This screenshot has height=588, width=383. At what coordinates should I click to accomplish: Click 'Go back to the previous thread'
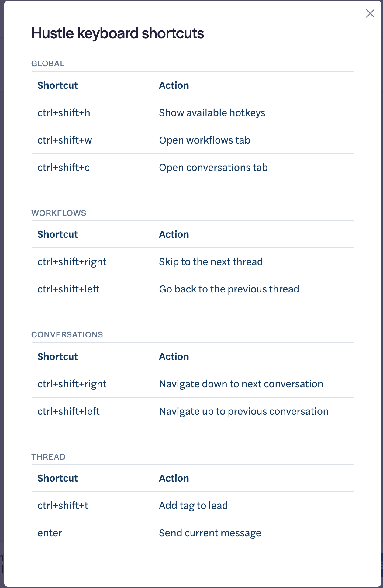(229, 289)
